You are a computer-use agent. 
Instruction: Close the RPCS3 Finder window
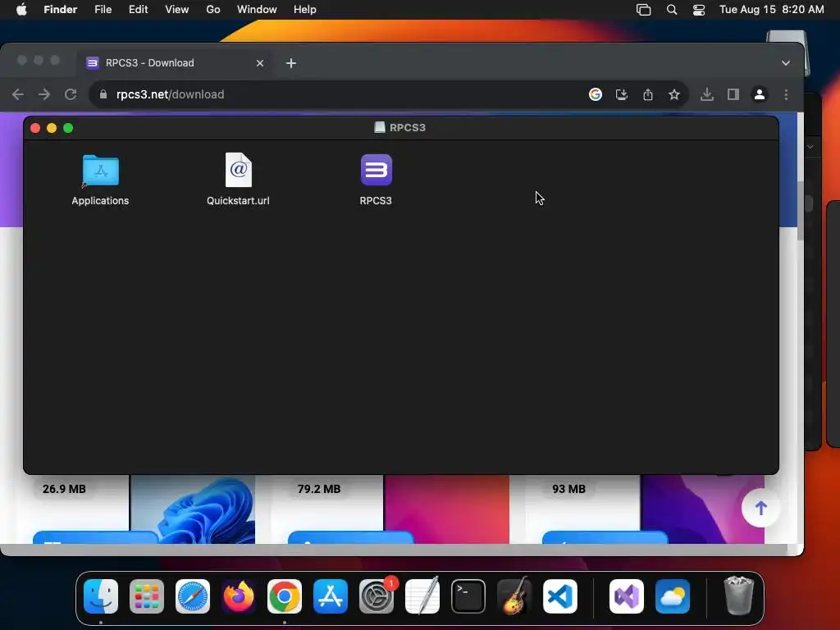pyautogui.click(x=35, y=128)
